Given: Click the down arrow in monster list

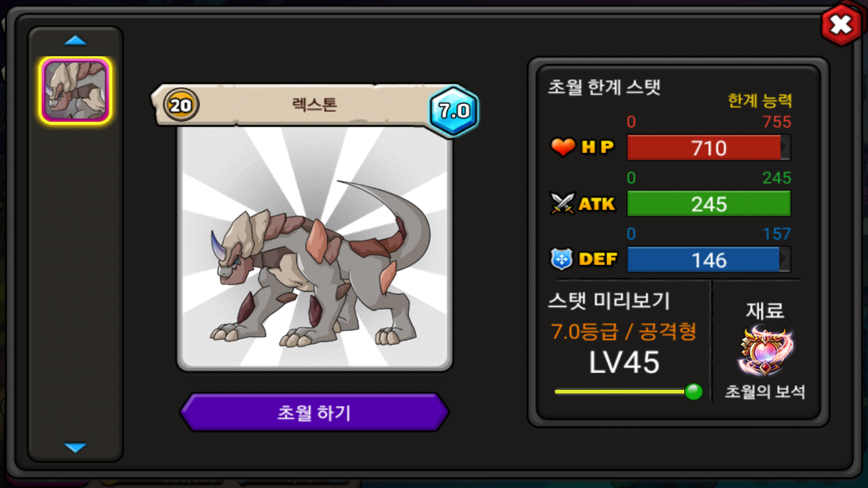Looking at the screenshot, I should 75,448.
